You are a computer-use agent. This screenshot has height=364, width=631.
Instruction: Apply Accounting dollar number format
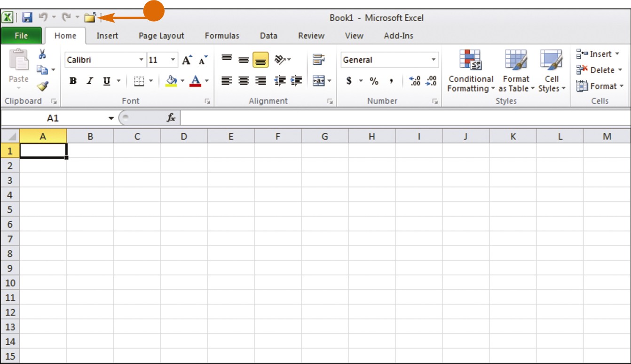pyautogui.click(x=349, y=81)
